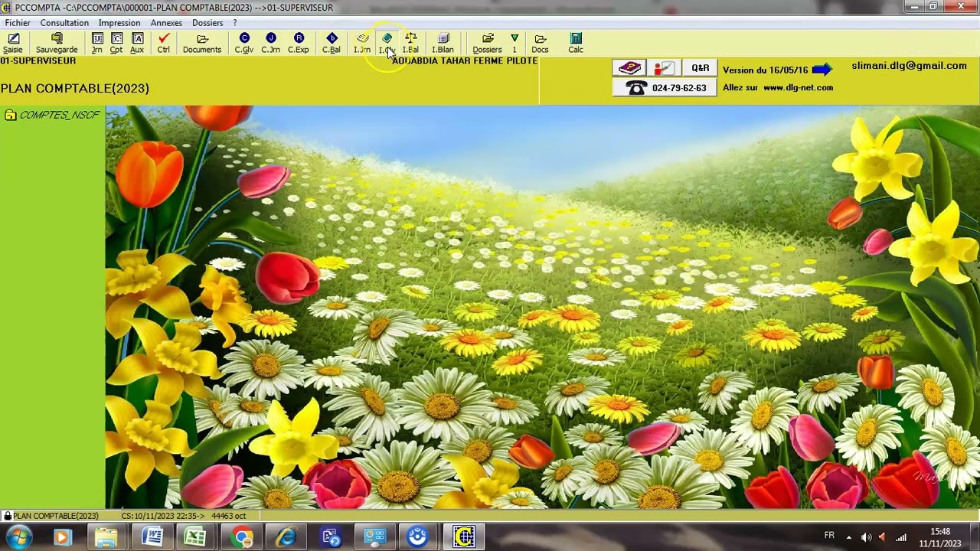Click the phone number 024-79-62-63 button
Screen dimensions: 980x551
point(665,87)
